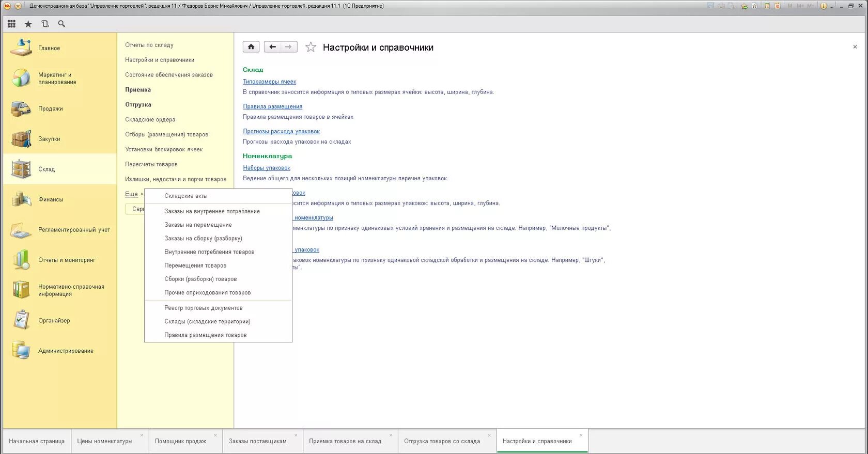Open the Правила размещения link
The width and height of the screenshot is (868, 454).
tap(272, 106)
